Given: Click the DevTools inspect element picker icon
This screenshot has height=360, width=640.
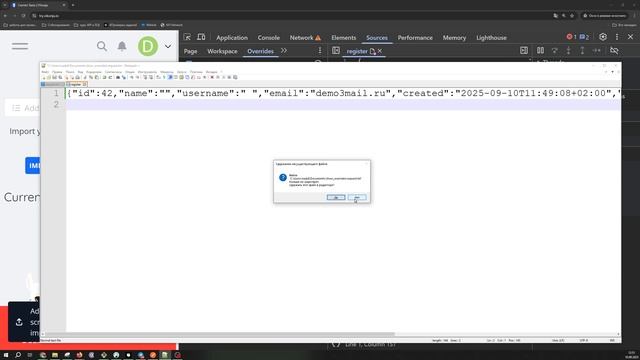Looking at the screenshot, I should pyautogui.click(x=187, y=37).
